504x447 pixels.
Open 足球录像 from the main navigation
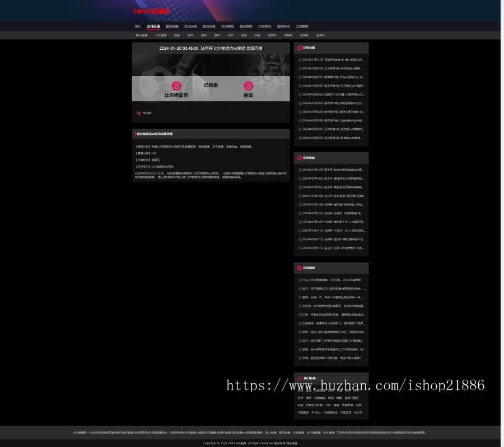(x=190, y=27)
